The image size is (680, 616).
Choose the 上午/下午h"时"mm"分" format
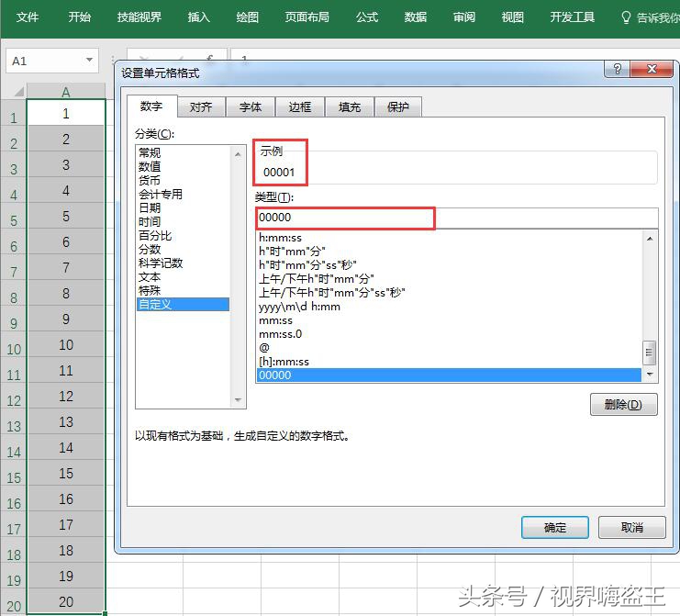449,279
